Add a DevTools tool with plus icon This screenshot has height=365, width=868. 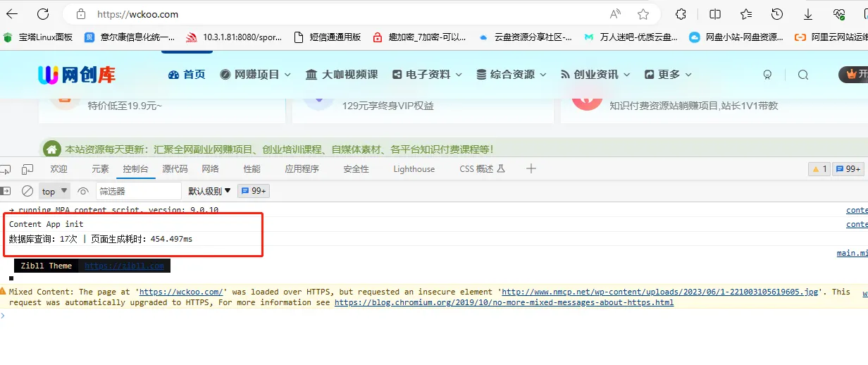click(x=531, y=169)
